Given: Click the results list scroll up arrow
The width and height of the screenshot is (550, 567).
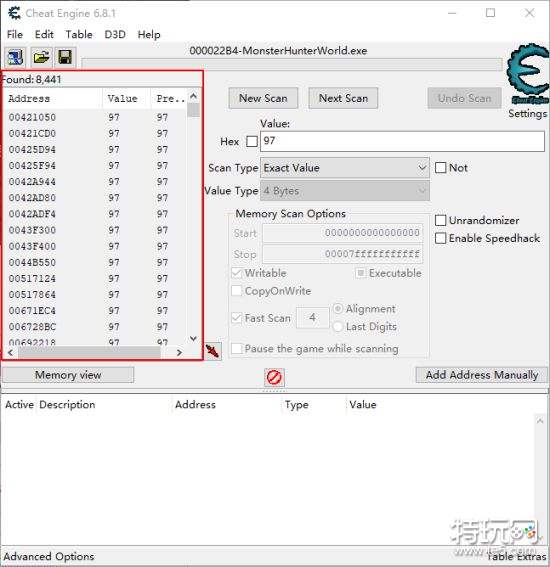Looking at the screenshot, I should [x=193, y=96].
